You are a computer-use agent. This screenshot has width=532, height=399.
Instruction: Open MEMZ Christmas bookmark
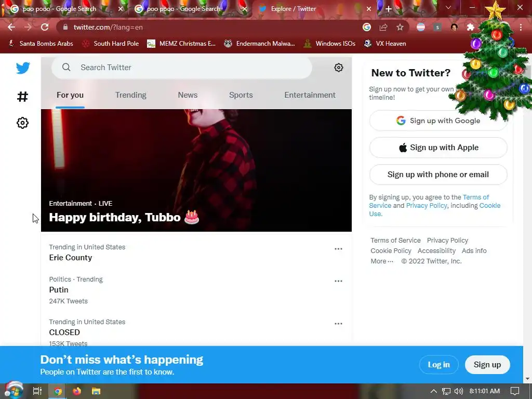(x=181, y=44)
